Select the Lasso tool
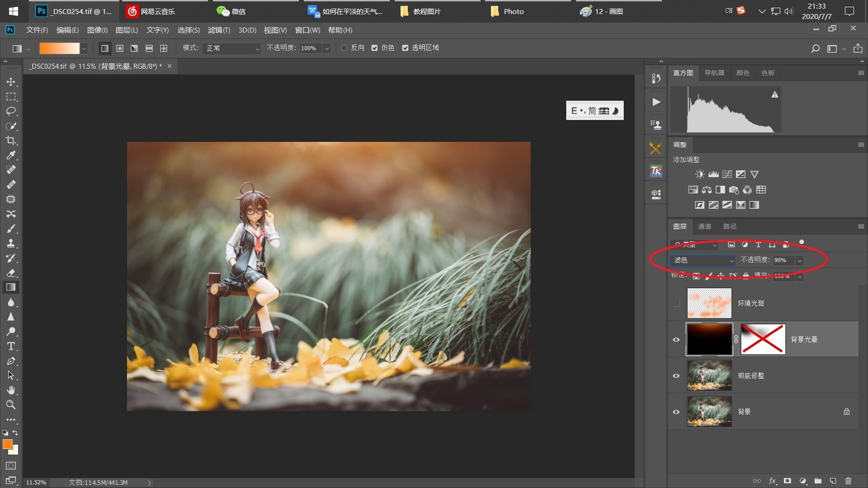 [11, 111]
